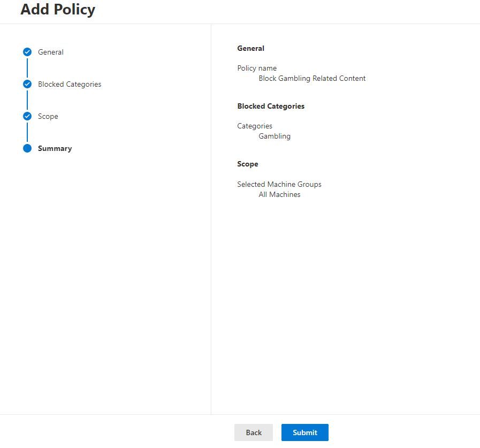Image resolution: width=480 pixels, height=448 pixels.
Task: Click the Policy name field label
Action: click(257, 68)
